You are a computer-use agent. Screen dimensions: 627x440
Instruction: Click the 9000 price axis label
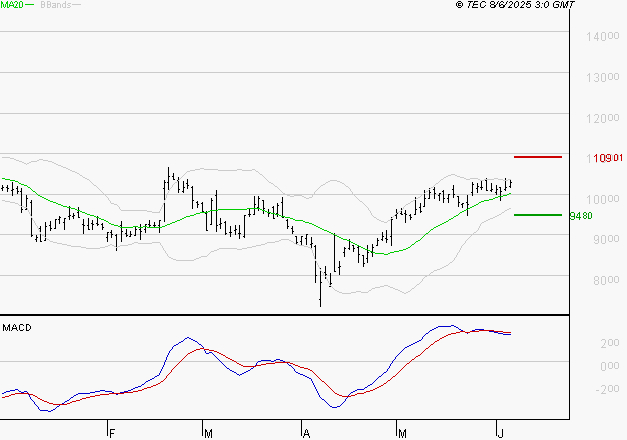pos(606,240)
